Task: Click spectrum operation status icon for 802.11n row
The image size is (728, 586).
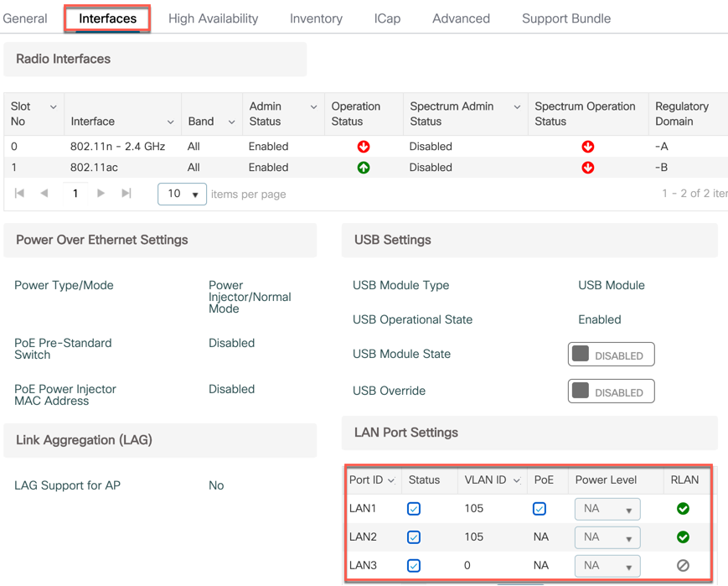Action: (588, 147)
